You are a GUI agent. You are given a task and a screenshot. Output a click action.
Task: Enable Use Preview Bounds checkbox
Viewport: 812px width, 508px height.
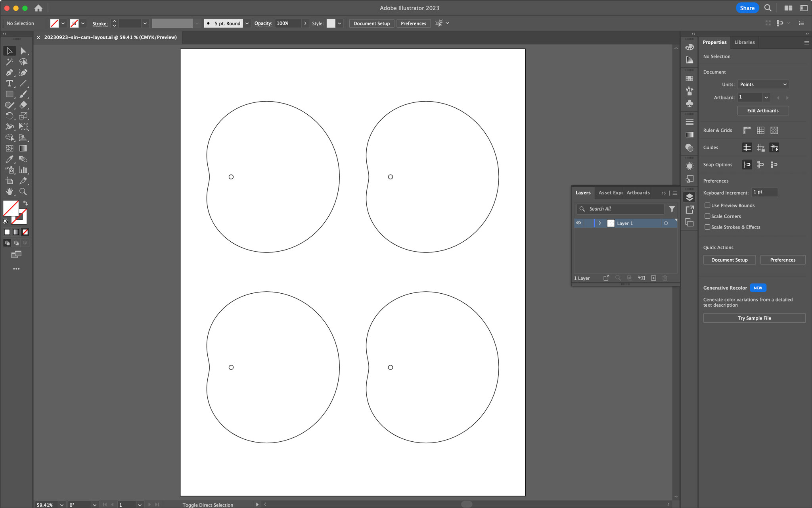click(x=707, y=205)
